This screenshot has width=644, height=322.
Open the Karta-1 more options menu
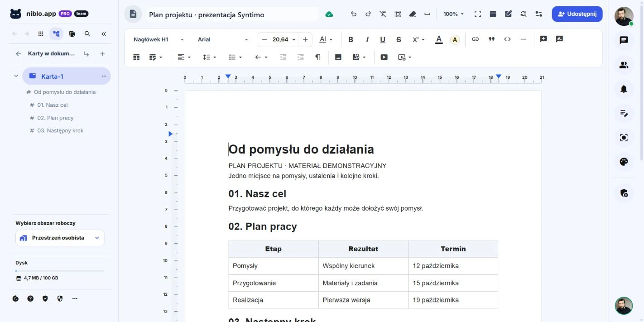pos(104,76)
